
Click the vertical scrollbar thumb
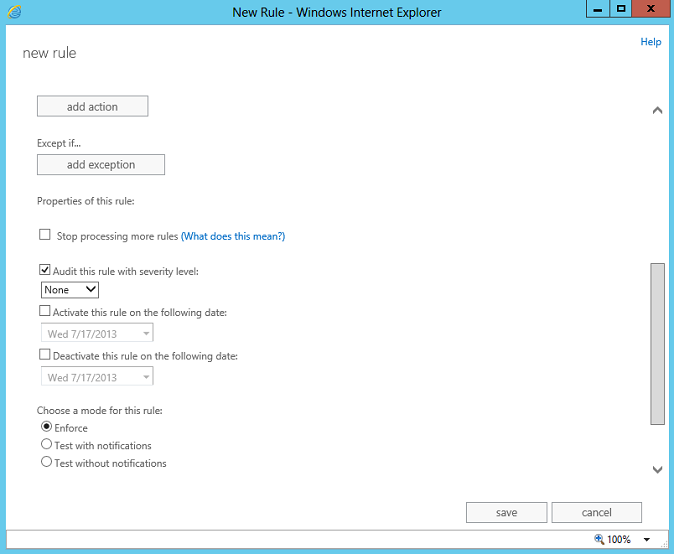(657, 344)
